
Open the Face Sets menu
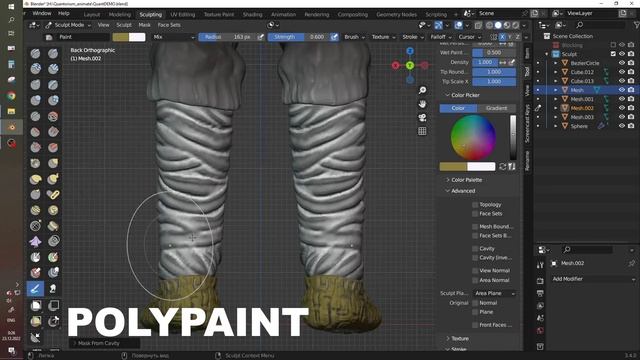coord(169,25)
